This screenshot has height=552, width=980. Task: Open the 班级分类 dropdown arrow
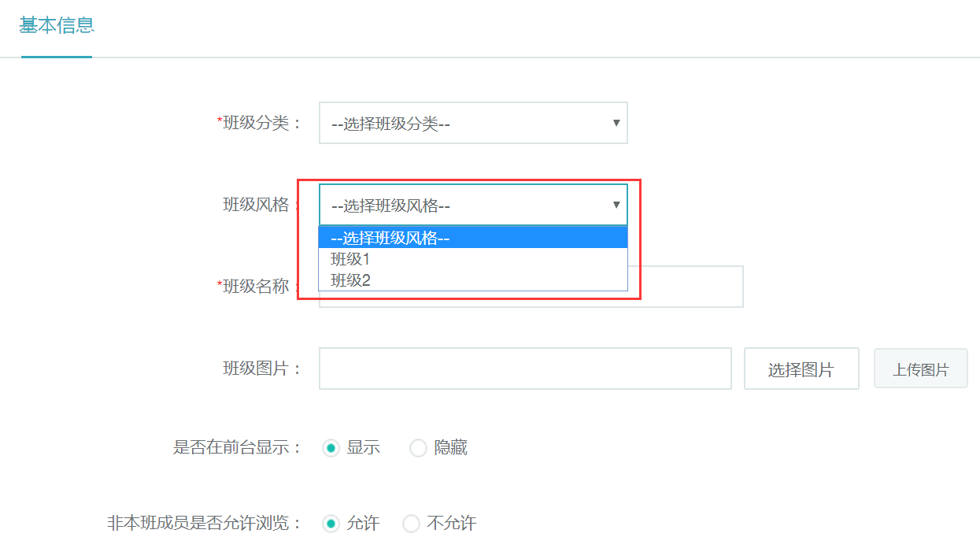point(616,123)
